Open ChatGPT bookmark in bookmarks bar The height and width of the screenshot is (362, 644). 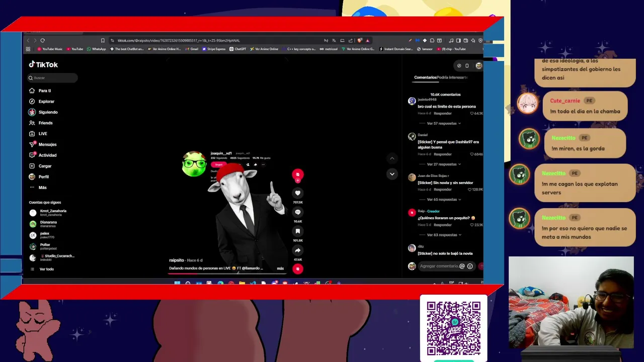point(237,49)
